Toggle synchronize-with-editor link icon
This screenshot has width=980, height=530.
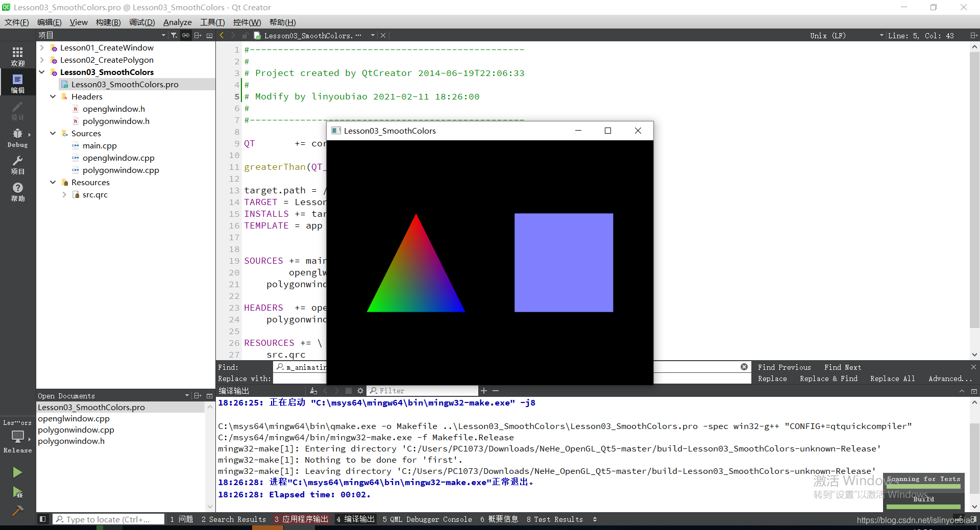(x=185, y=35)
